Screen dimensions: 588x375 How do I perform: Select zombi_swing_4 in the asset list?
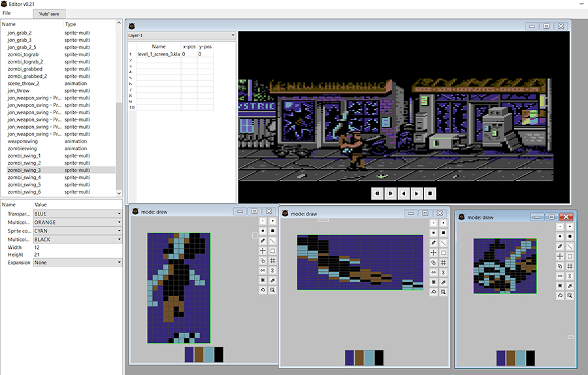(24, 178)
